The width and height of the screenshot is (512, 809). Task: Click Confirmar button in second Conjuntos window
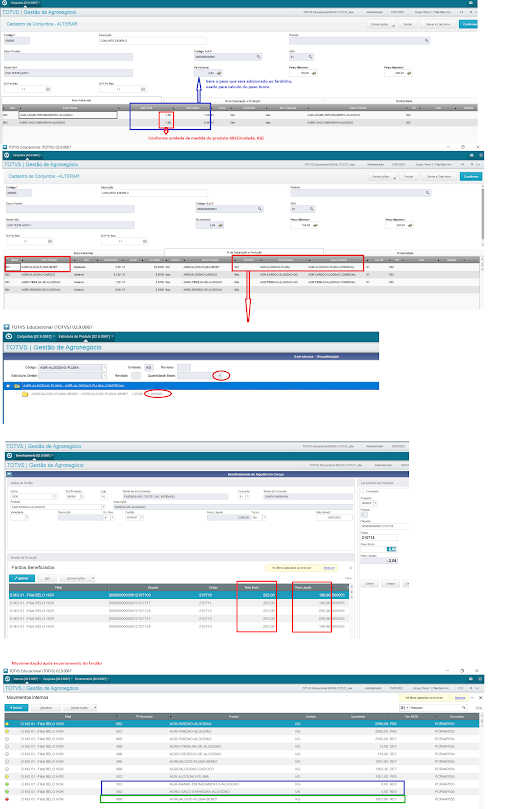[x=471, y=176]
